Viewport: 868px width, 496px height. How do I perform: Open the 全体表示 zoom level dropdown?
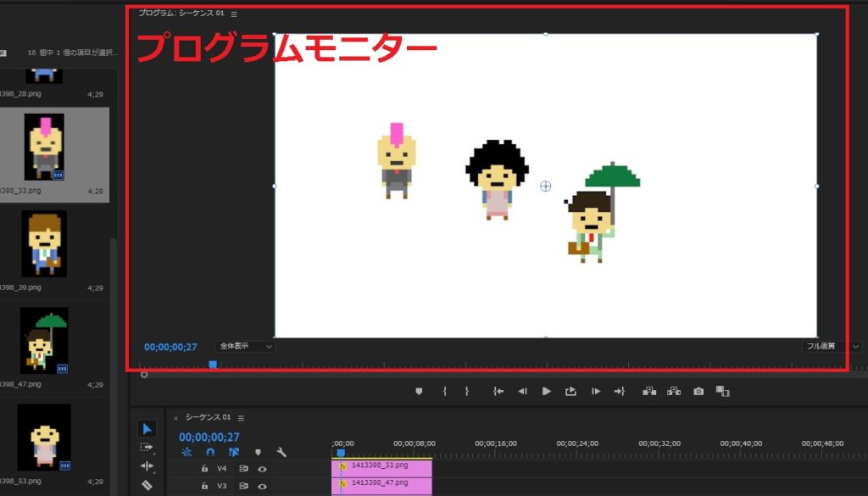pyautogui.click(x=246, y=347)
